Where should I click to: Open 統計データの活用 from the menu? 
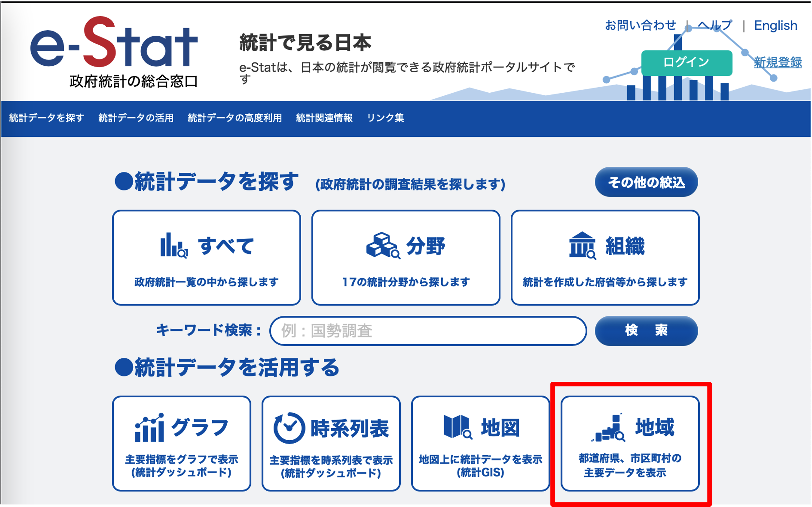pyautogui.click(x=136, y=118)
